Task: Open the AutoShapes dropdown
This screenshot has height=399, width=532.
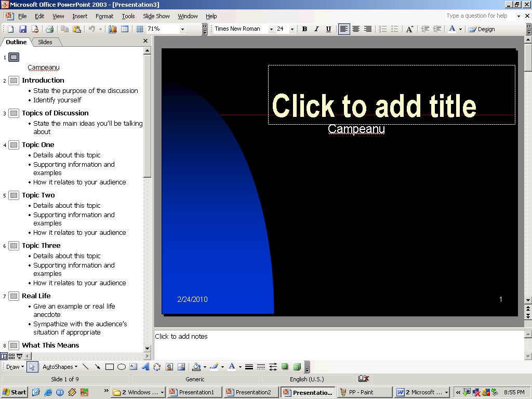Action: click(60, 367)
